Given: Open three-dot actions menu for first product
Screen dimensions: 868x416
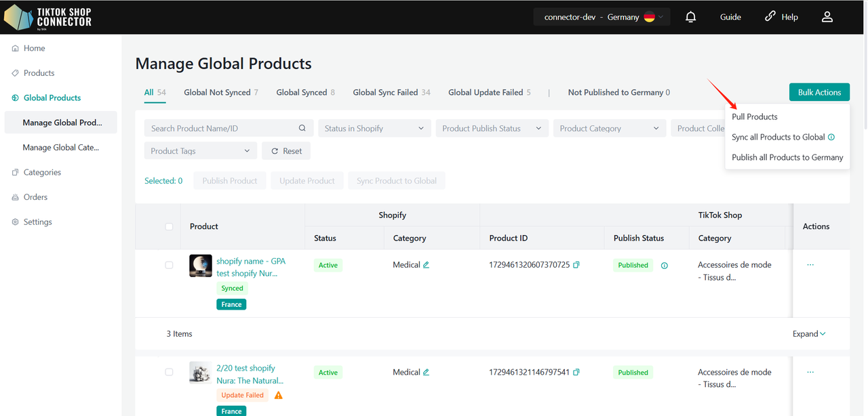Looking at the screenshot, I should point(810,265).
